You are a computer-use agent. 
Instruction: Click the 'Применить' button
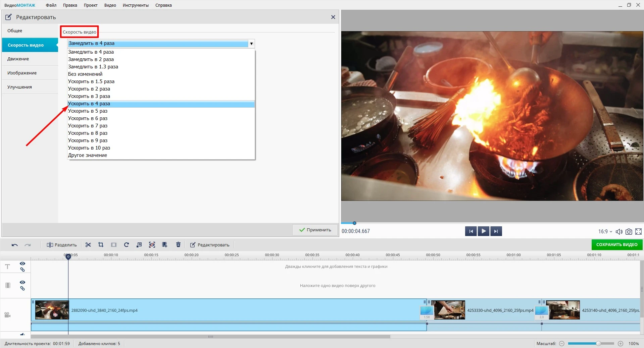(315, 230)
